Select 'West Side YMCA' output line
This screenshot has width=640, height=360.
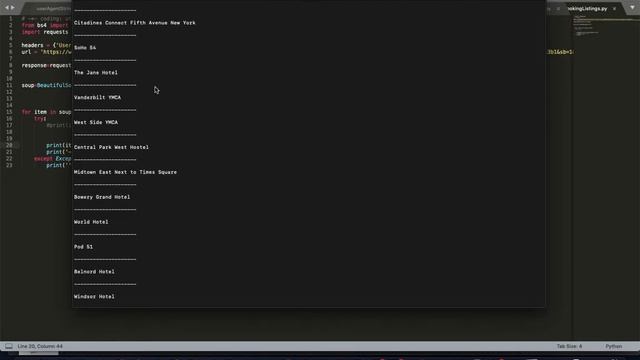96,122
